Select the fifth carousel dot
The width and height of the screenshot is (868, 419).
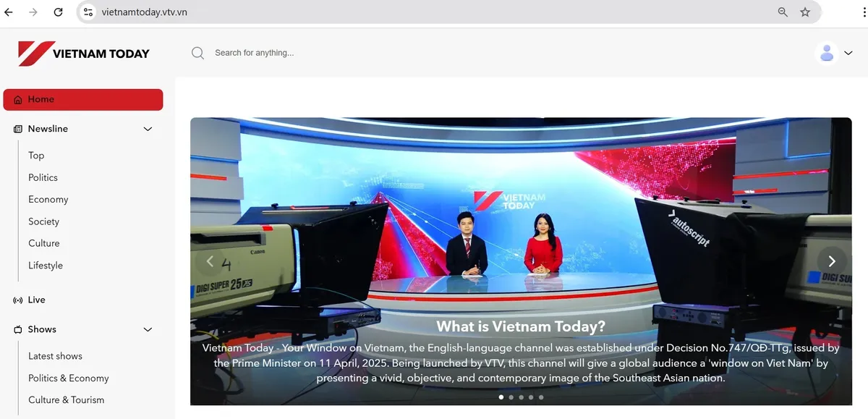[x=541, y=397]
